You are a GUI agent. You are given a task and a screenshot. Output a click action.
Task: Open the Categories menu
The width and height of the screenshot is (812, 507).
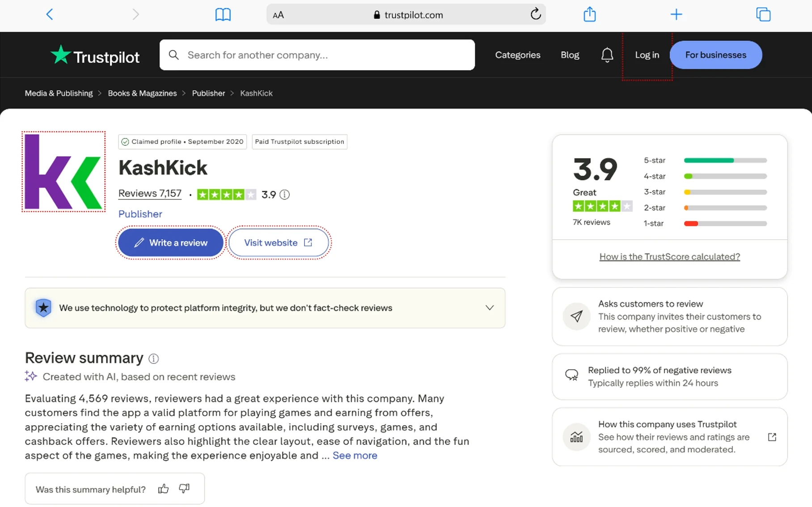coord(517,55)
